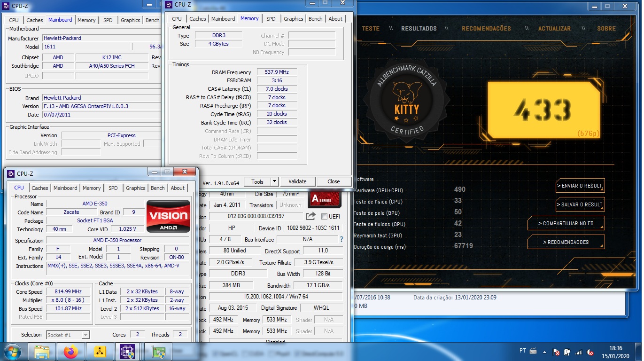
Task: Click the Southbridge A40/A50 Series FCH field
Action: pos(112,66)
